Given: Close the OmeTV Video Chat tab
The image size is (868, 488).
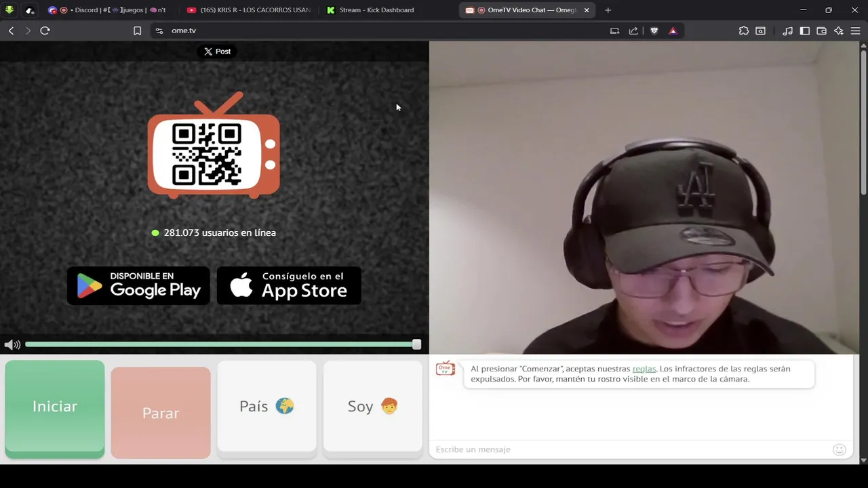Looking at the screenshot, I should pos(587,10).
